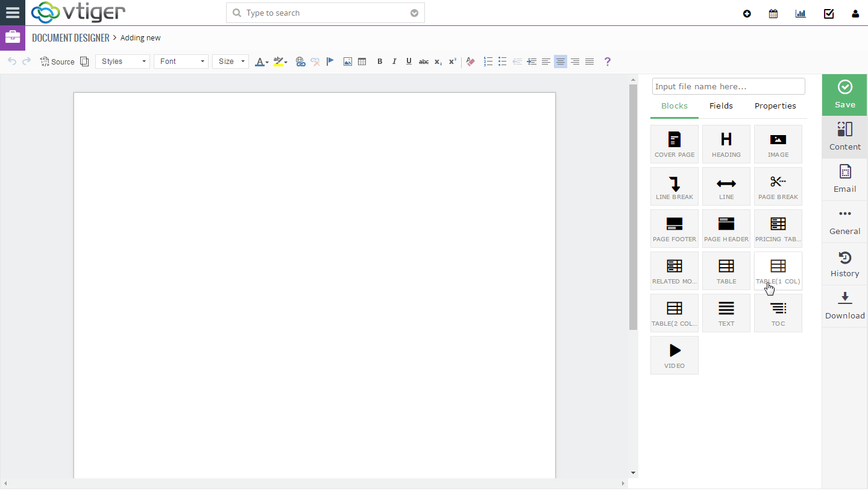Open the calendar icon in header
The width and height of the screenshot is (868, 503).
(x=773, y=13)
